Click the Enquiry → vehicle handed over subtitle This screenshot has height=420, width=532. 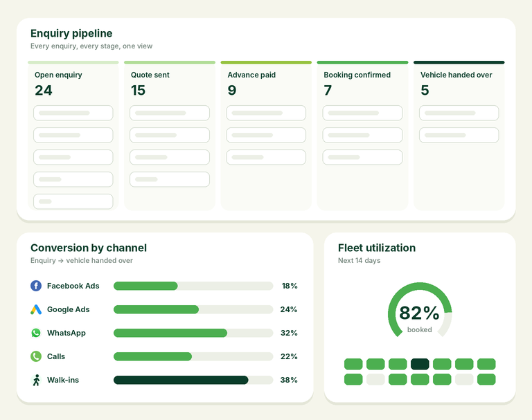82,260
